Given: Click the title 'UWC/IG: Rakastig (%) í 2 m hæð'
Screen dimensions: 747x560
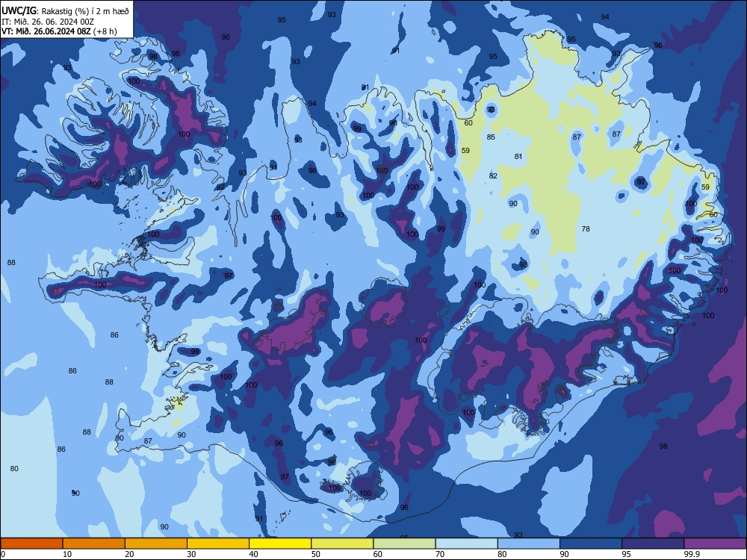Looking at the screenshot, I should (65, 11).
